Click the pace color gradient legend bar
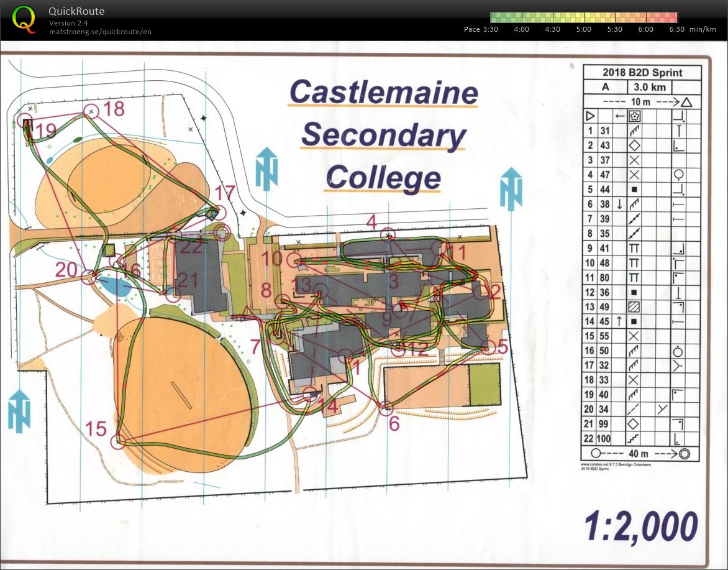The height and width of the screenshot is (570, 728). [x=583, y=17]
